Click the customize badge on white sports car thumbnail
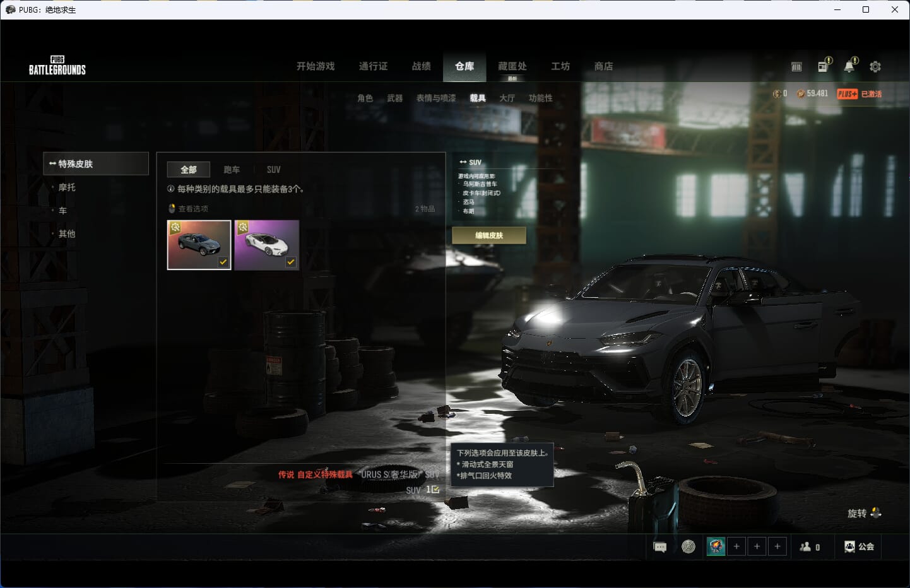Image resolution: width=910 pixels, height=588 pixels. 243,227
